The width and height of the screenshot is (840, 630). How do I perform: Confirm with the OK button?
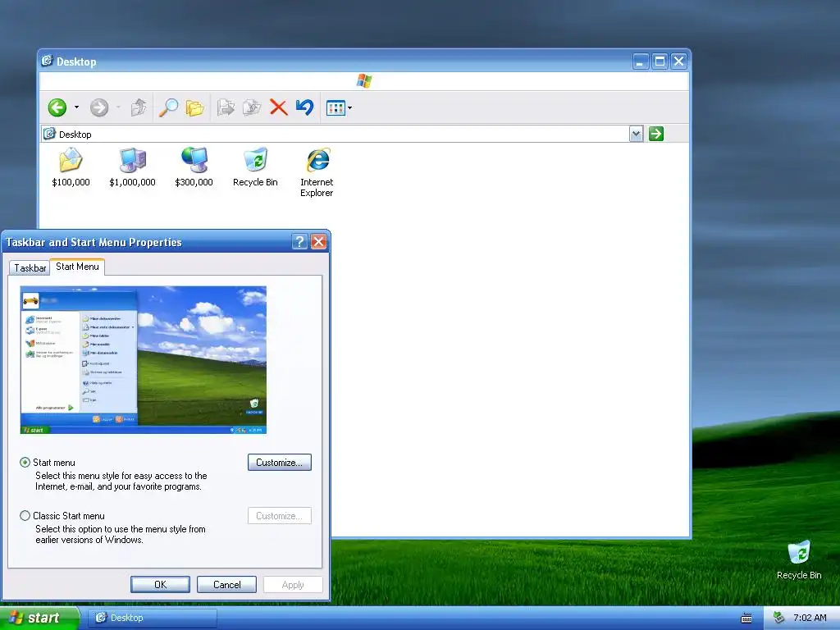pos(160,584)
